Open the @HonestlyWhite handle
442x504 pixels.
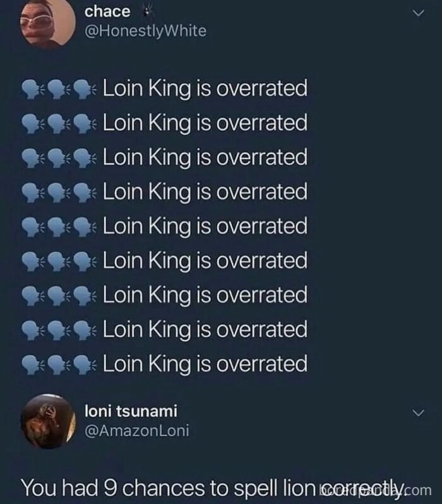click(145, 30)
